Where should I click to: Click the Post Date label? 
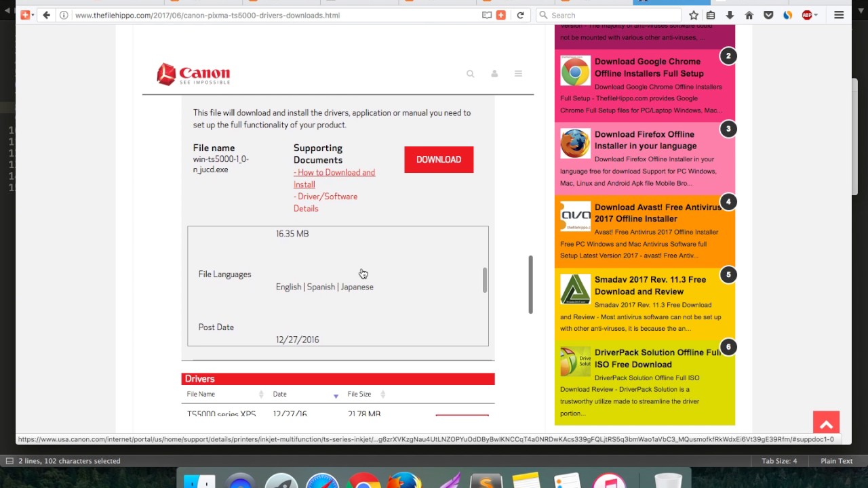pos(216,327)
